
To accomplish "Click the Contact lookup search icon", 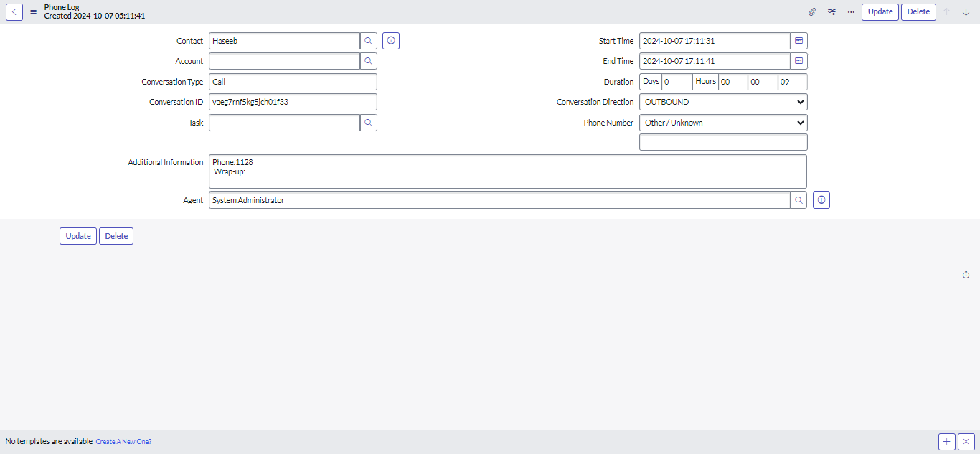I will [368, 41].
